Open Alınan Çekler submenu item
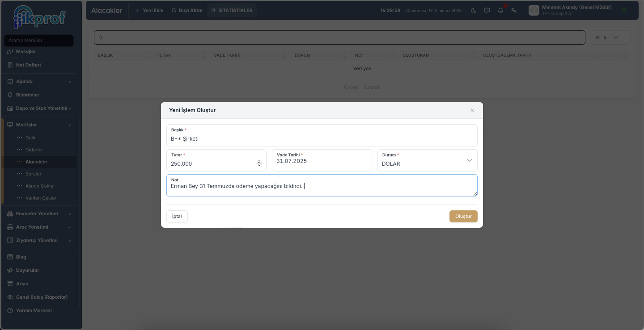 [40, 186]
